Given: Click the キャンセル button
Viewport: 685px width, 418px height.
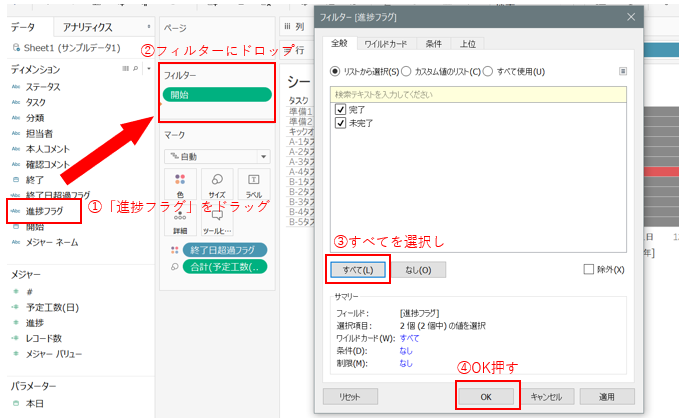Looking at the screenshot, I should [546, 397].
